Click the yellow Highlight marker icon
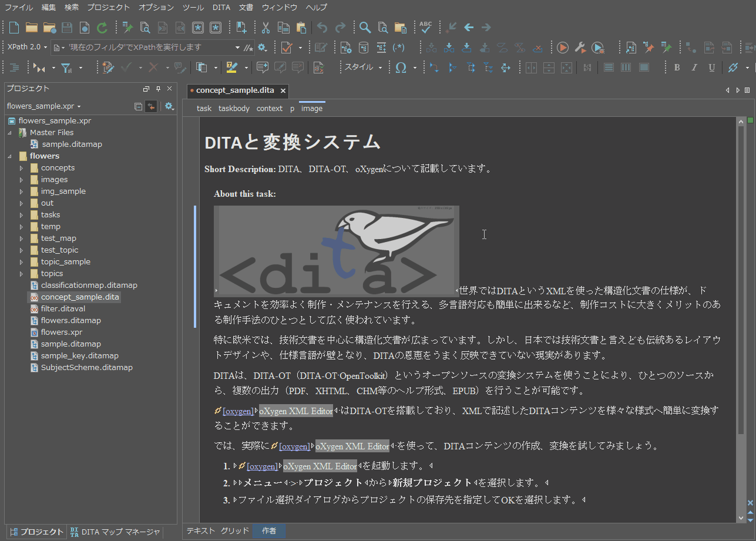The width and height of the screenshot is (756, 541). click(x=231, y=68)
